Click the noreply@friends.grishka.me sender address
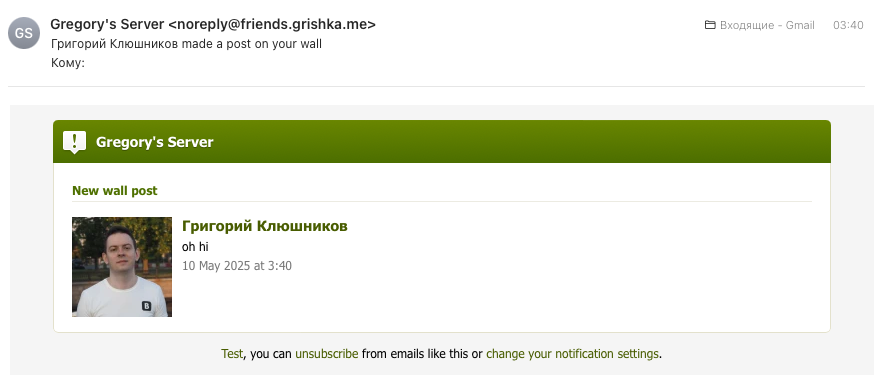The height and width of the screenshot is (382, 882). (x=272, y=24)
